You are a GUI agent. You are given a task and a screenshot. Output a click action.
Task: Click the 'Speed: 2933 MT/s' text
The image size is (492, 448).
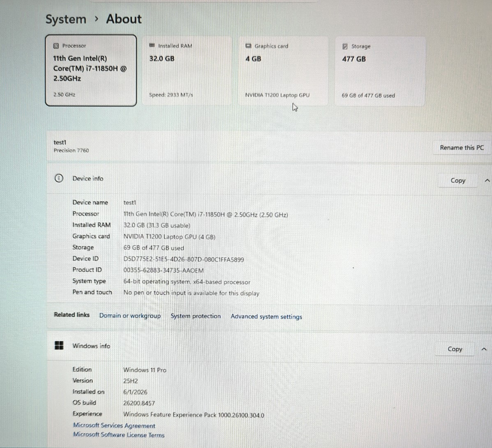pos(171,95)
